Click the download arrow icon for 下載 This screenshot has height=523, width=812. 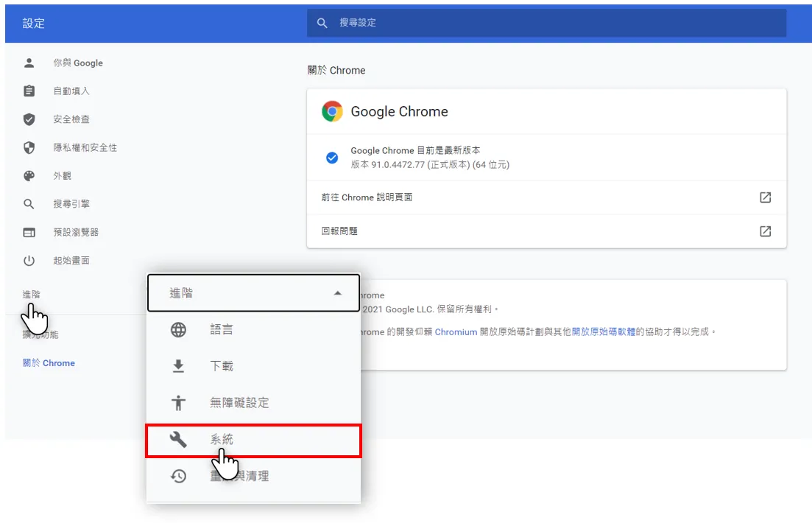pos(178,366)
